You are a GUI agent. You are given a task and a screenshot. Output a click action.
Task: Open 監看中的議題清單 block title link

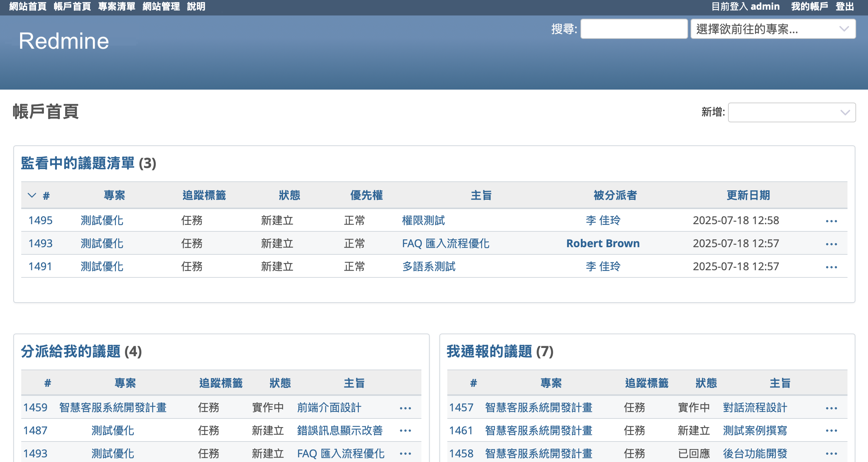point(78,163)
